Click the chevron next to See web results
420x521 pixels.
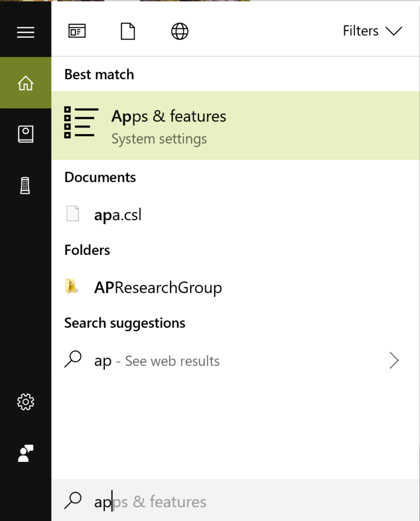click(394, 360)
